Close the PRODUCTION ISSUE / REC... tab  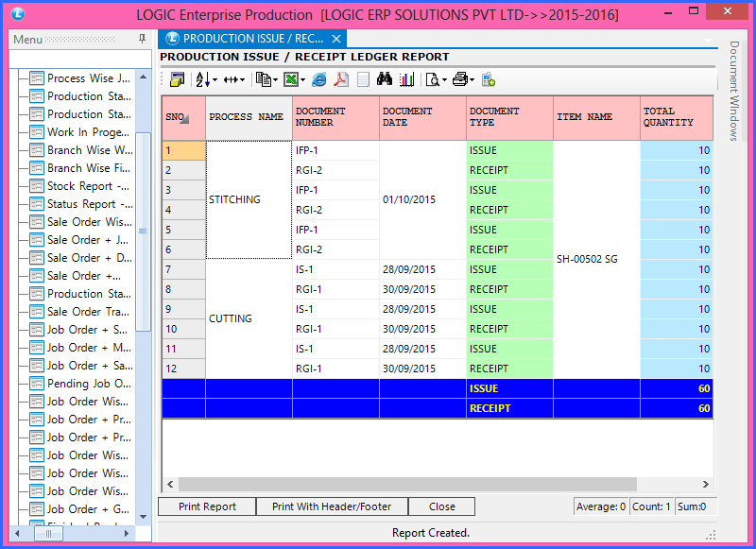click(336, 39)
